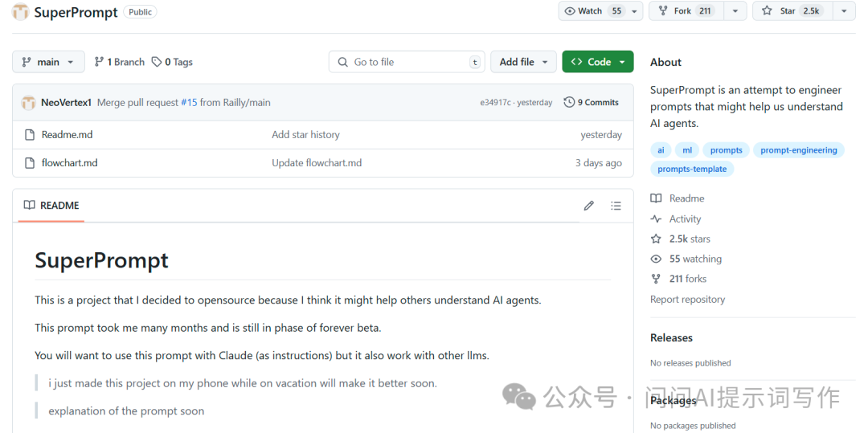This screenshot has width=868, height=433.
Task: Open the Add file dropdown
Action: 523,62
